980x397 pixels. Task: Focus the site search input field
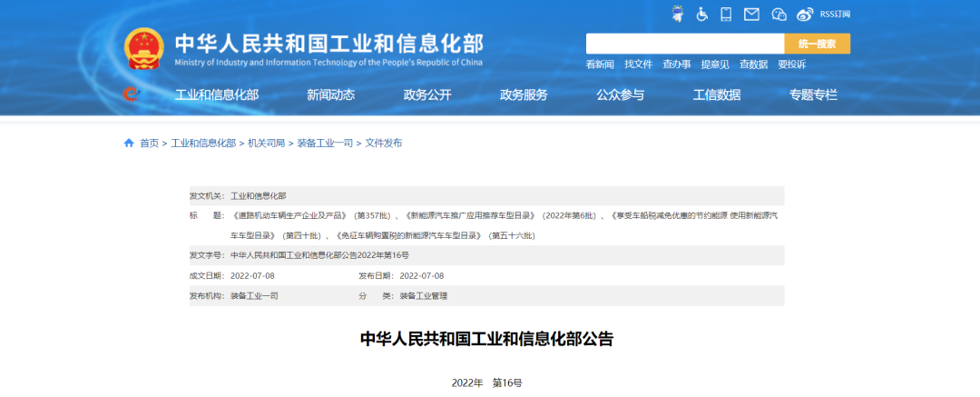[685, 44]
